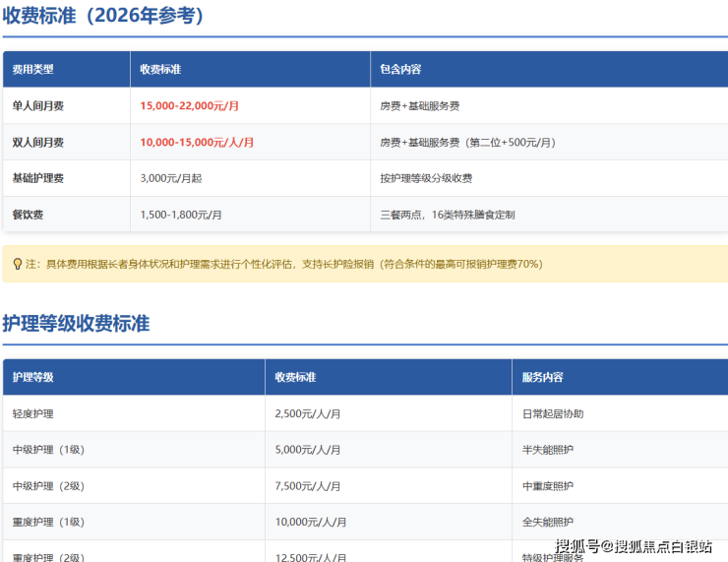This screenshot has width=728, height=562.
Task: Select the 日常起居协助 cell
Action: click(553, 413)
